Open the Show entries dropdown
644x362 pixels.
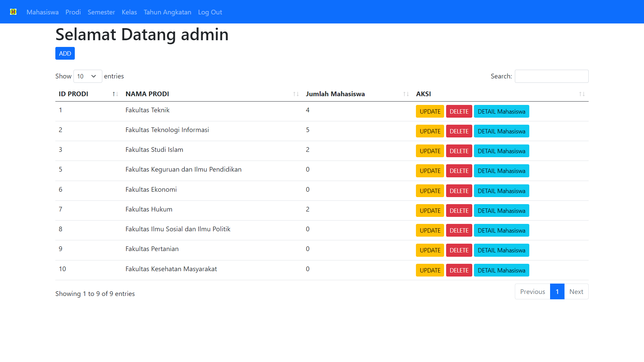[87, 76]
